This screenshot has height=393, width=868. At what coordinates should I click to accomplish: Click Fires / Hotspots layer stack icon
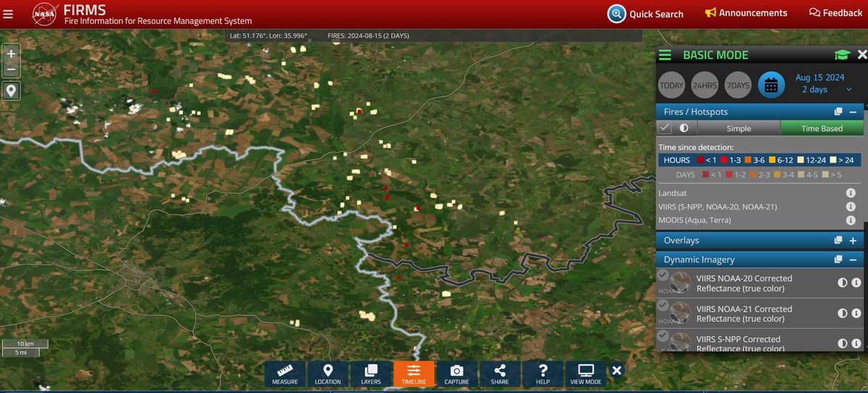click(838, 112)
